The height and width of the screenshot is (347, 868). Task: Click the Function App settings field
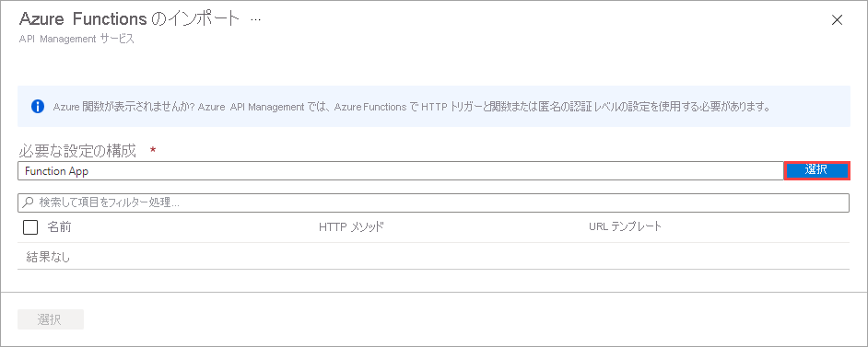click(401, 171)
